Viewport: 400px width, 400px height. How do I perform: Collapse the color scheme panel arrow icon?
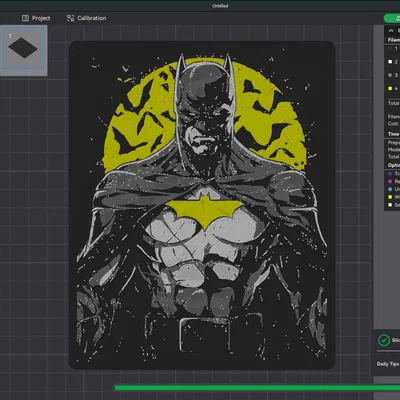click(391, 31)
